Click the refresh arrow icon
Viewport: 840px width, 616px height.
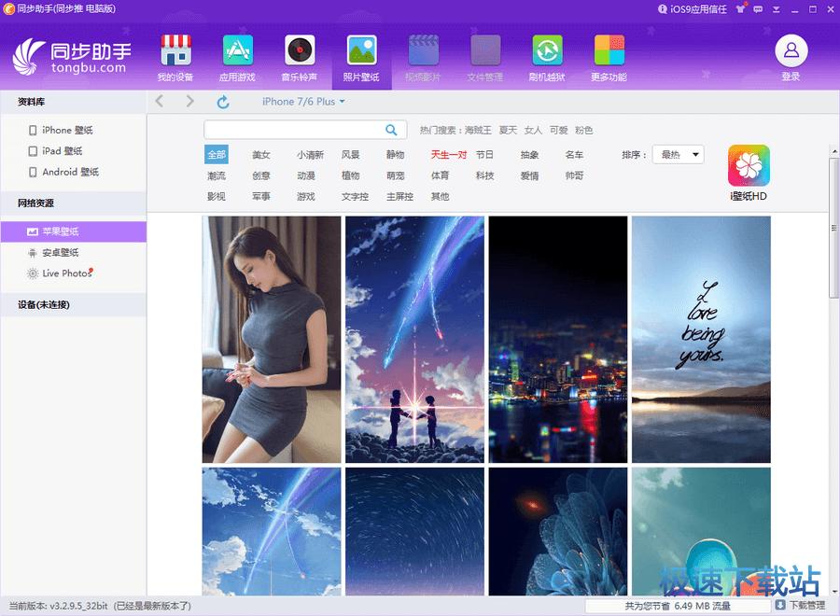[223, 102]
